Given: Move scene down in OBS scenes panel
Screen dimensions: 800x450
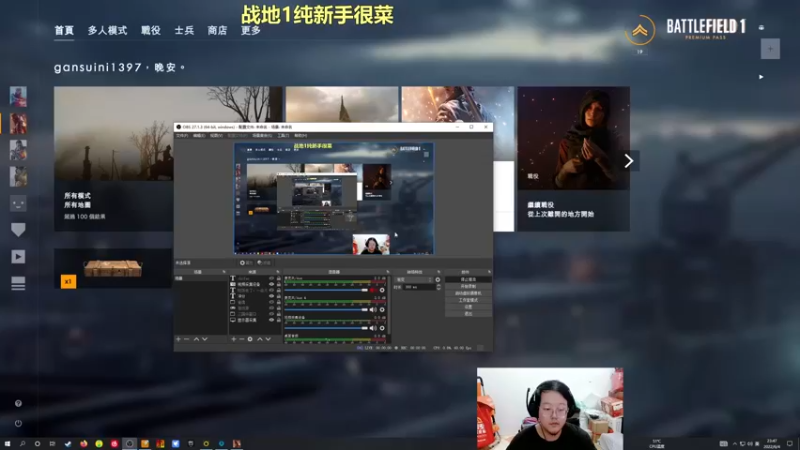Looking at the screenshot, I should pyautogui.click(x=205, y=339).
